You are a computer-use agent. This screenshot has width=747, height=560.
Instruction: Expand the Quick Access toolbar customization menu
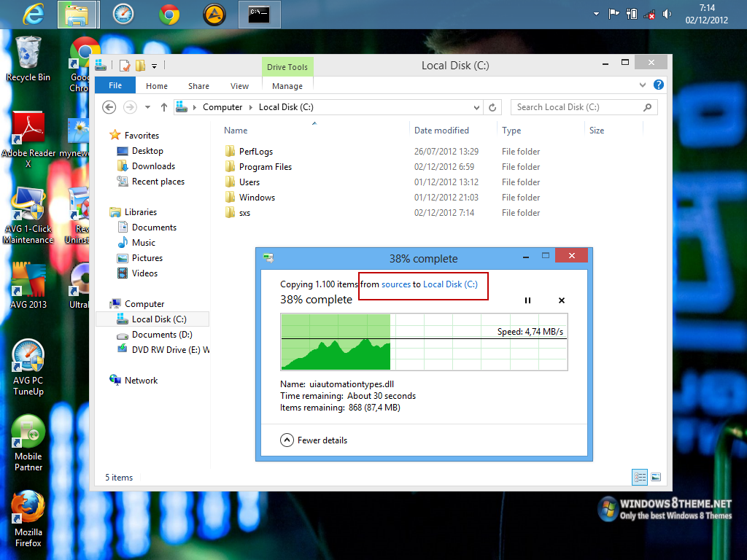click(154, 66)
